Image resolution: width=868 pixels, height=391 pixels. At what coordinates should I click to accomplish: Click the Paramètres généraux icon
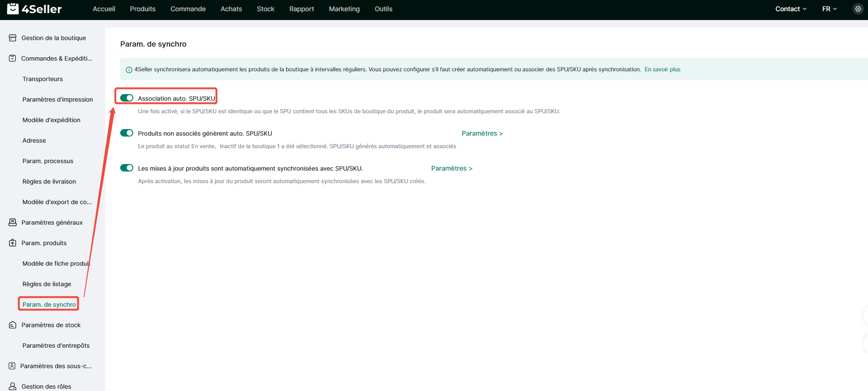13,222
